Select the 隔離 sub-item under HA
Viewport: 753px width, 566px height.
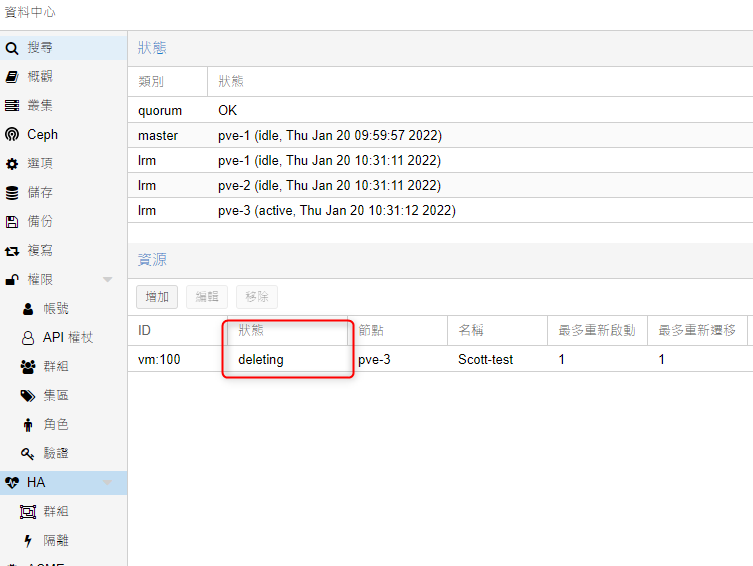[x=63, y=541]
